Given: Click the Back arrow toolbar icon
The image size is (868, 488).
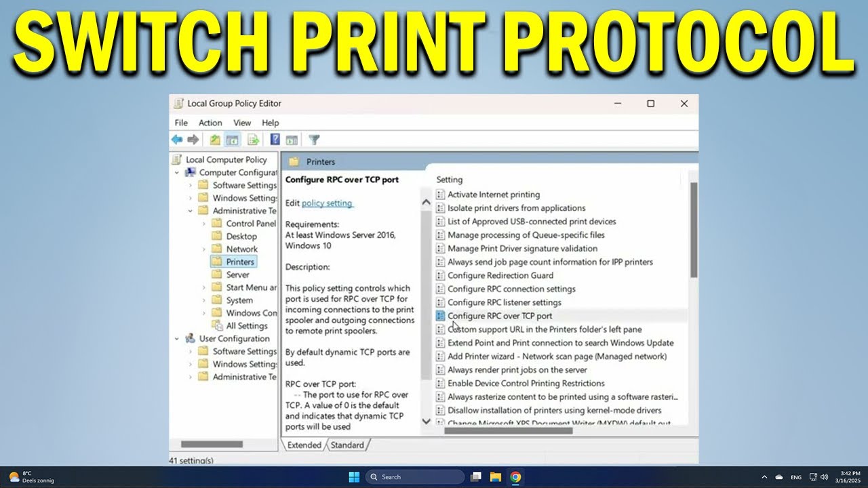Looking at the screenshot, I should 177,140.
